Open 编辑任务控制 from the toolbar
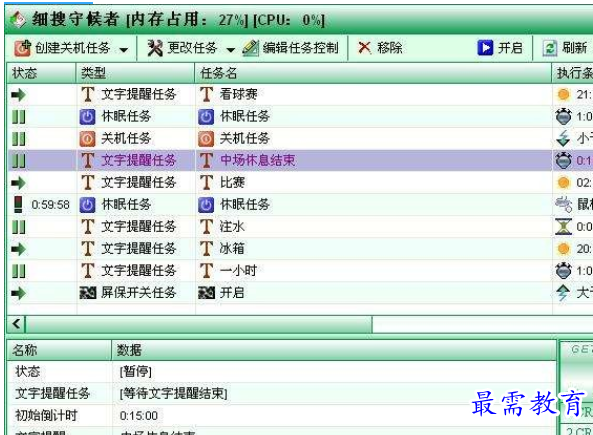Image resolution: width=593 pixels, height=435 pixels. [290, 48]
